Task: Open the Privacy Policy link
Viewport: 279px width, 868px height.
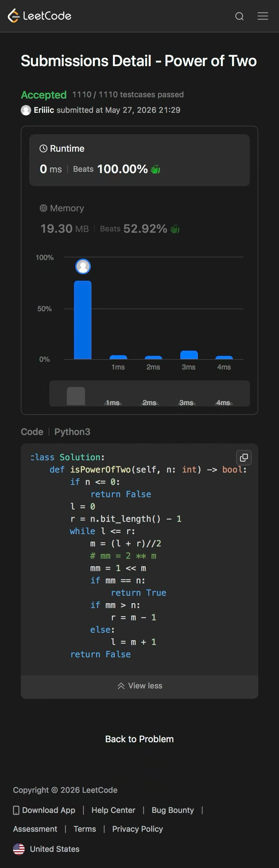Action: [137, 828]
